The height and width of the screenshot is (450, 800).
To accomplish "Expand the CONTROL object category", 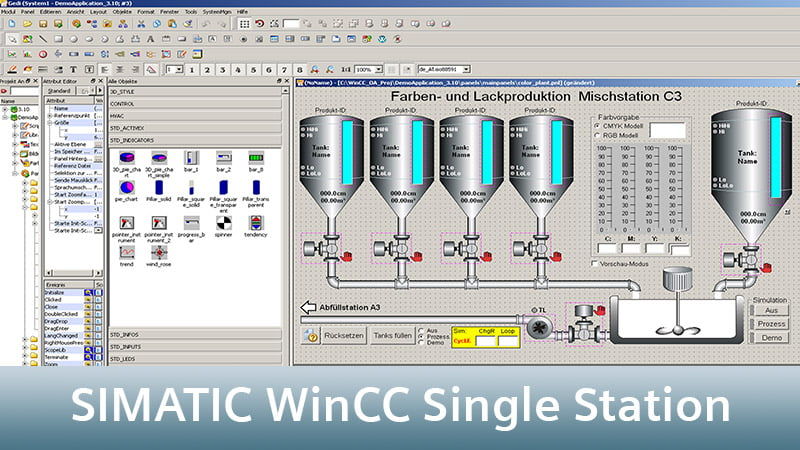I will (195, 104).
